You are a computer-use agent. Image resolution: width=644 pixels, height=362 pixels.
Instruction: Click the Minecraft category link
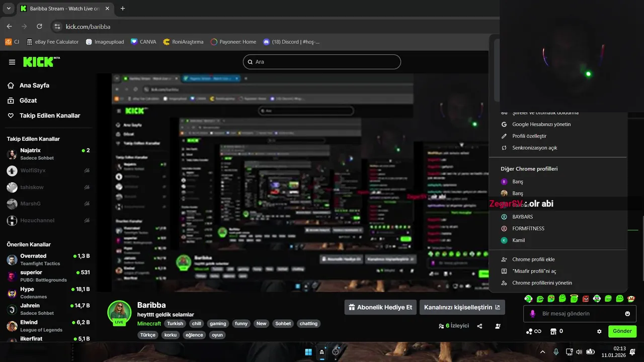tap(149, 324)
